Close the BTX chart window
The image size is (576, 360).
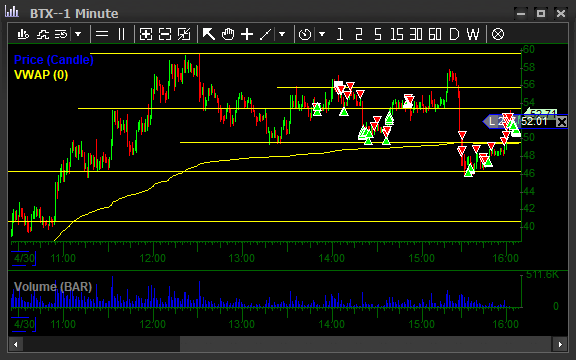pyautogui.click(x=561, y=14)
